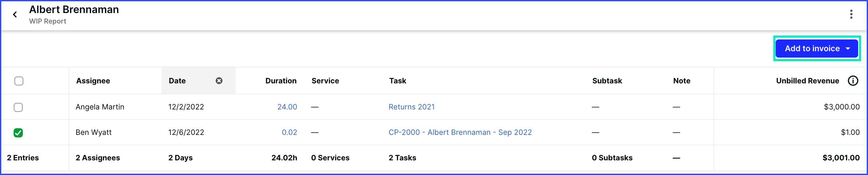Sort by the Duration column header

[x=281, y=81]
